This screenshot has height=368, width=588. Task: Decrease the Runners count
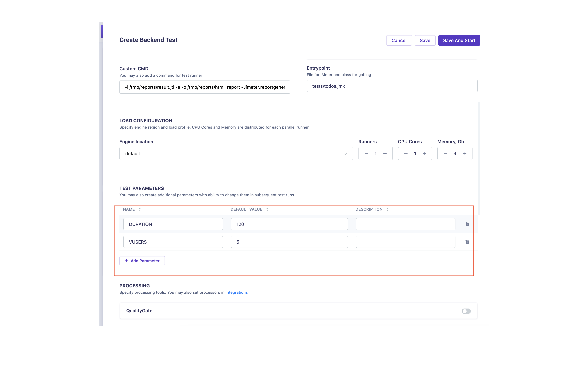(x=366, y=154)
